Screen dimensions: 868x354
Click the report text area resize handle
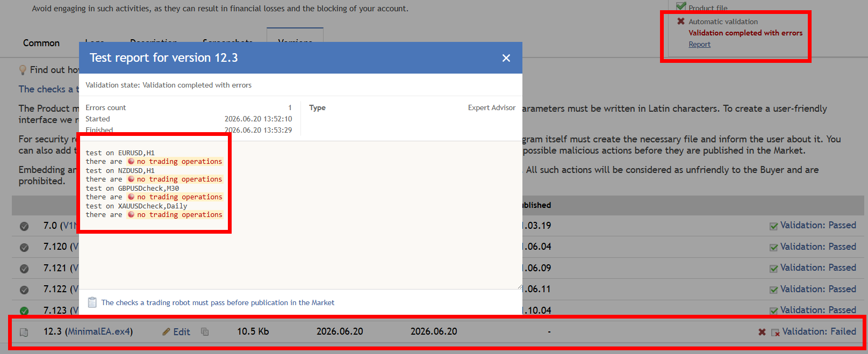pyautogui.click(x=519, y=286)
